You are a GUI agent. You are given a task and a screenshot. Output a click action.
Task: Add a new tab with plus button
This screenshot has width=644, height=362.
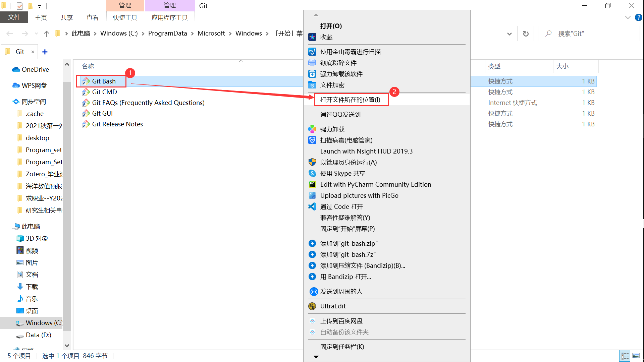click(45, 52)
